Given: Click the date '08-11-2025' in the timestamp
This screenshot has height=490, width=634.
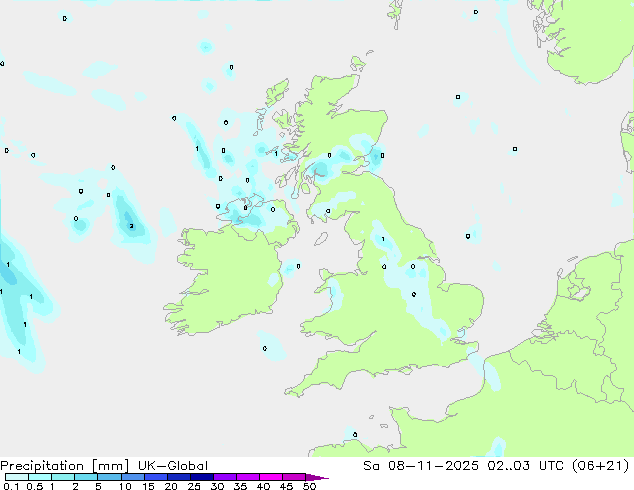Looking at the screenshot, I should click(x=433, y=466).
